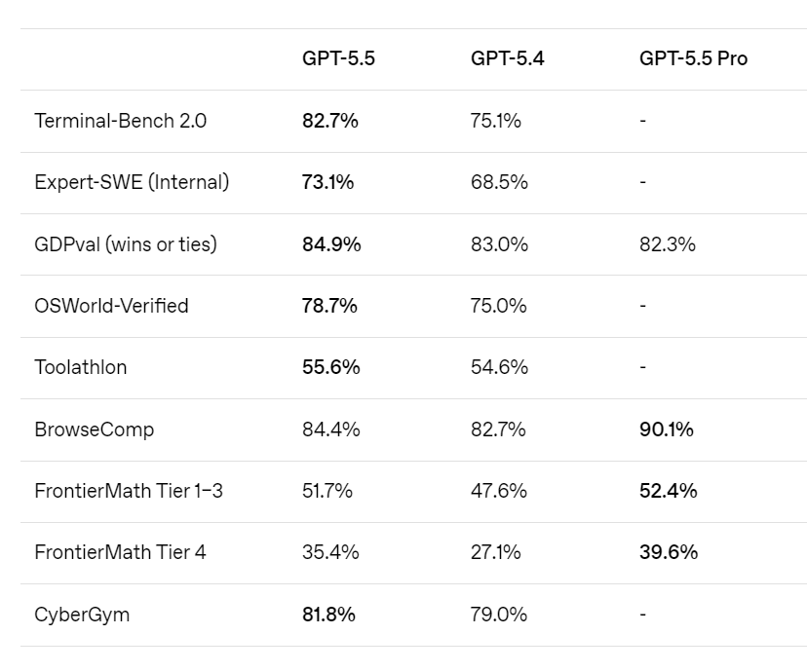Click the 39.6% FrontierMath Tier 4 score

pyautogui.click(x=669, y=552)
